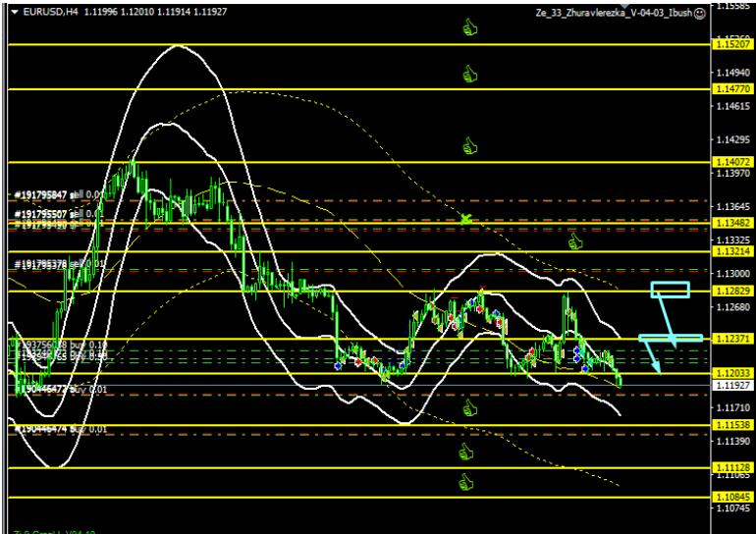Click the 1.11128 yellow price label
Screen dimensions: 756x534
(733, 467)
